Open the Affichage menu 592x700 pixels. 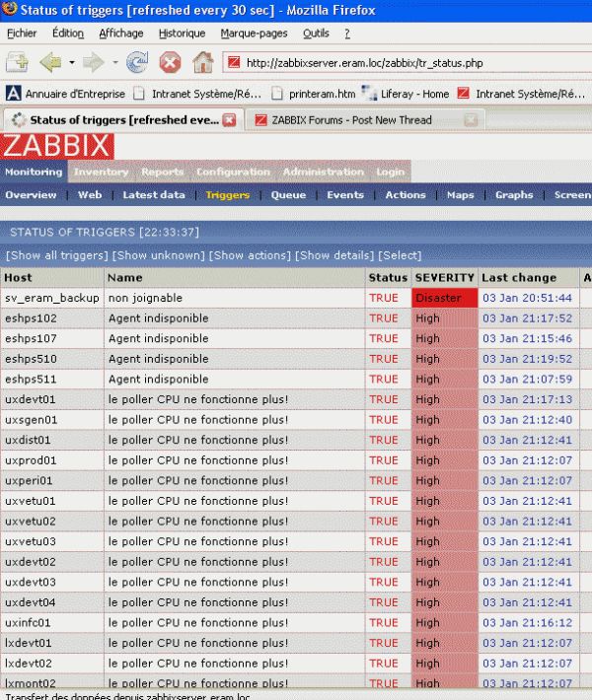coord(121,34)
